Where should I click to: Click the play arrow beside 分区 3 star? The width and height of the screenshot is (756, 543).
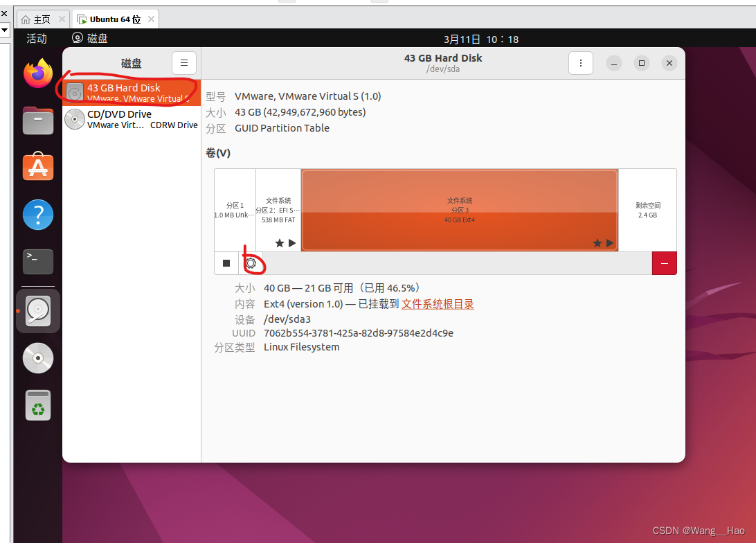coord(609,243)
